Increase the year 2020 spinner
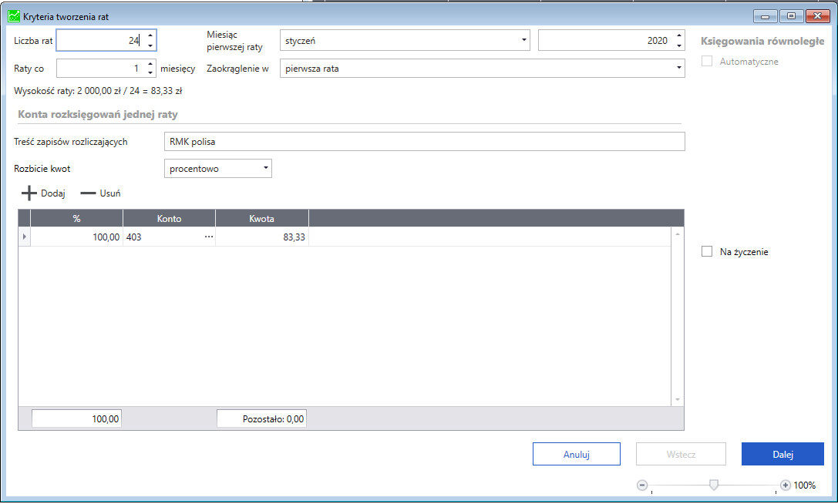The height and width of the screenshot is (504, 838). coord(678,35)
